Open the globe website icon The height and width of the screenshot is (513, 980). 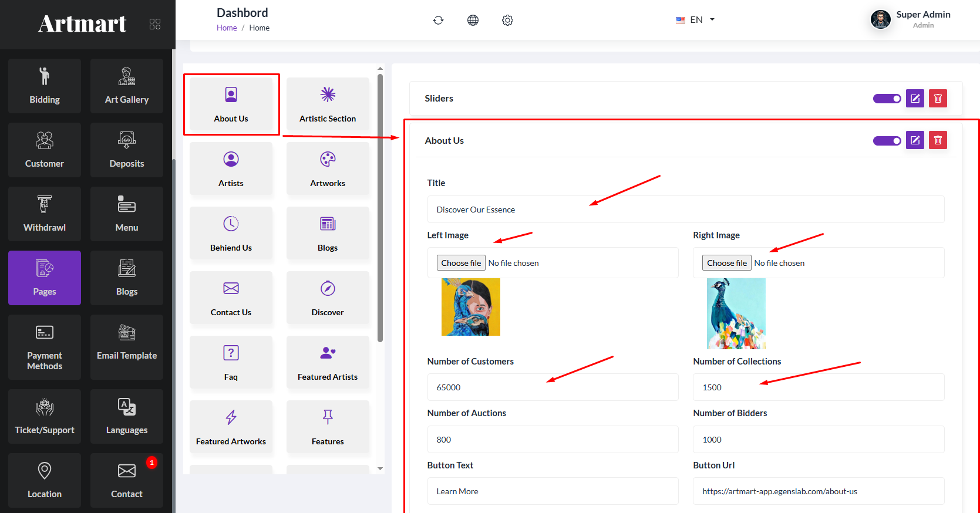473,21
